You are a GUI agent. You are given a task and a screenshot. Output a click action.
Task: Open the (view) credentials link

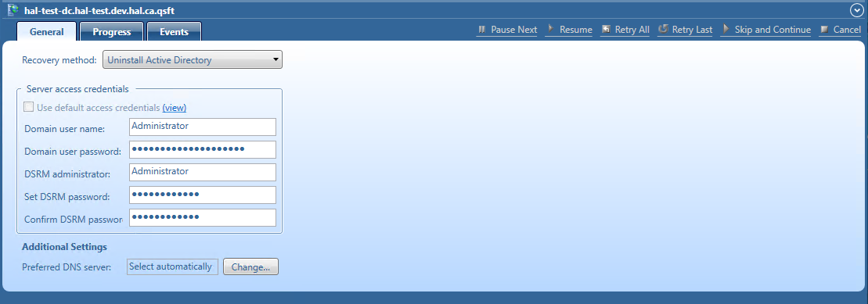(175, 108)
